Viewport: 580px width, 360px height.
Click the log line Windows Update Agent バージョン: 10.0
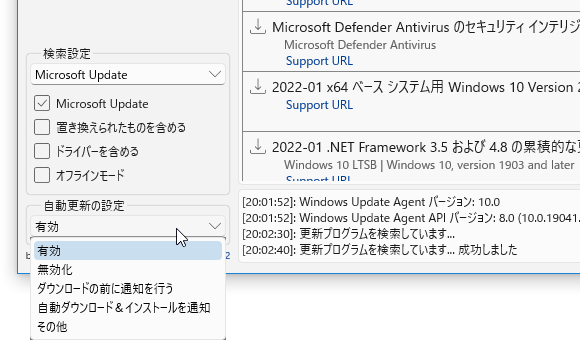click(x=371, y=202)
